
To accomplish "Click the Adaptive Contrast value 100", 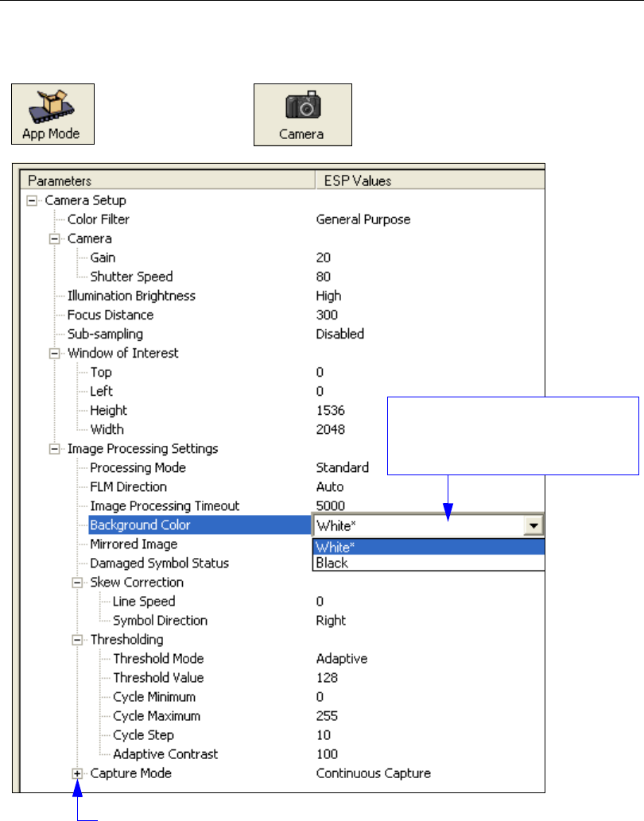I will point(328,754).
